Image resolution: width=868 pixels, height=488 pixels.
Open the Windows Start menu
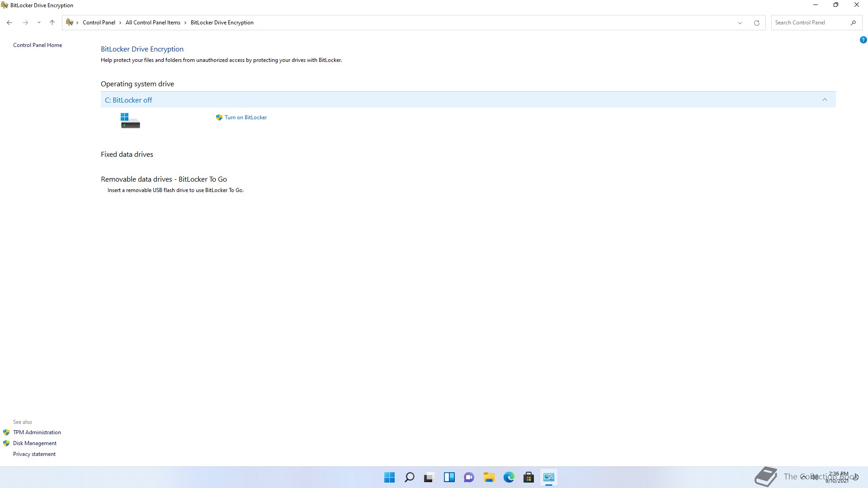389,477
